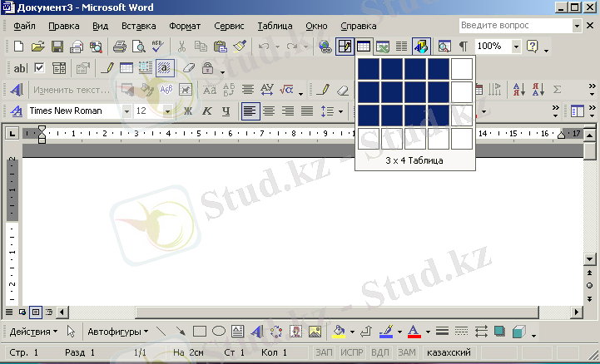Sort ascending A-Я icon
Viewport: 600px width, 364px height.
click(x=519, y=90)
